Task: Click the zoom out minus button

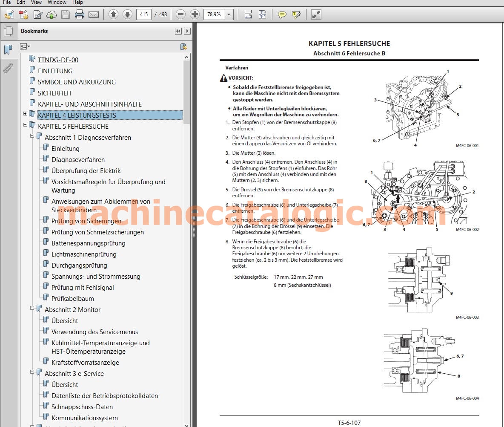Action: coord(180,14)
